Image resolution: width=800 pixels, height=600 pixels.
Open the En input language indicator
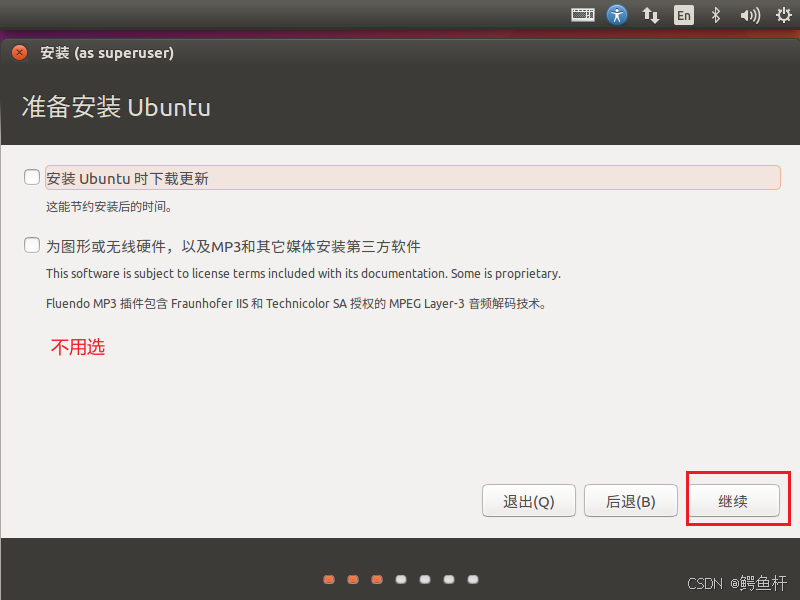click(x=684, y=15)
